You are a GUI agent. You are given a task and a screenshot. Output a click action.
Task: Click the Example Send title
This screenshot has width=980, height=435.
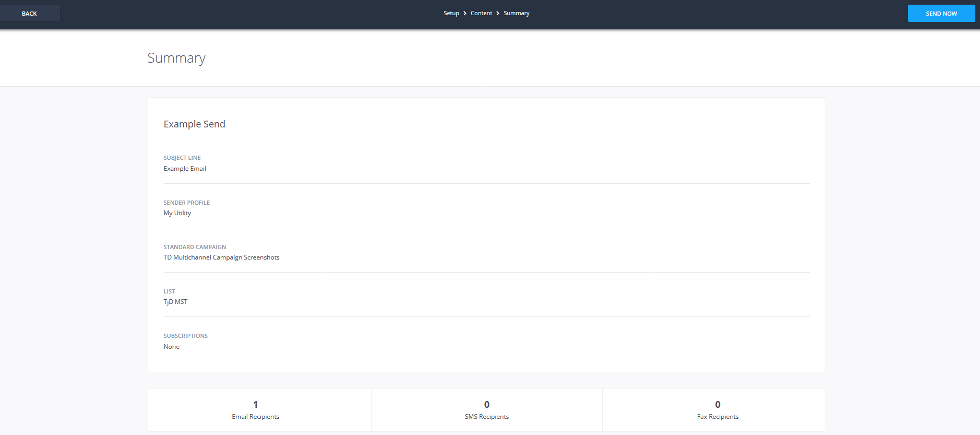tap(194, 124)
